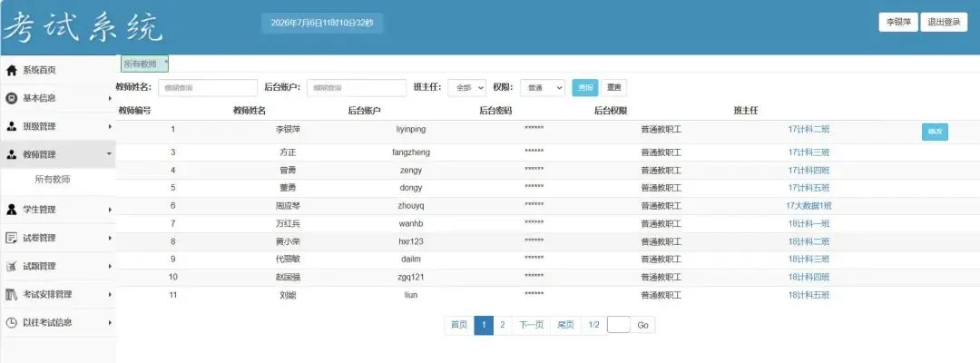Screen dimensions: 980x363
Task: Click 下一页 next page button
Action: tap(531, 325)
